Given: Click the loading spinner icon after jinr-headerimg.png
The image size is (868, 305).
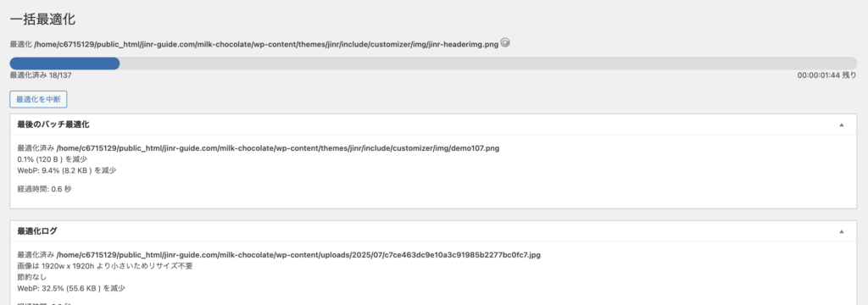Looking at the screenshot, I should coord(505,42).
